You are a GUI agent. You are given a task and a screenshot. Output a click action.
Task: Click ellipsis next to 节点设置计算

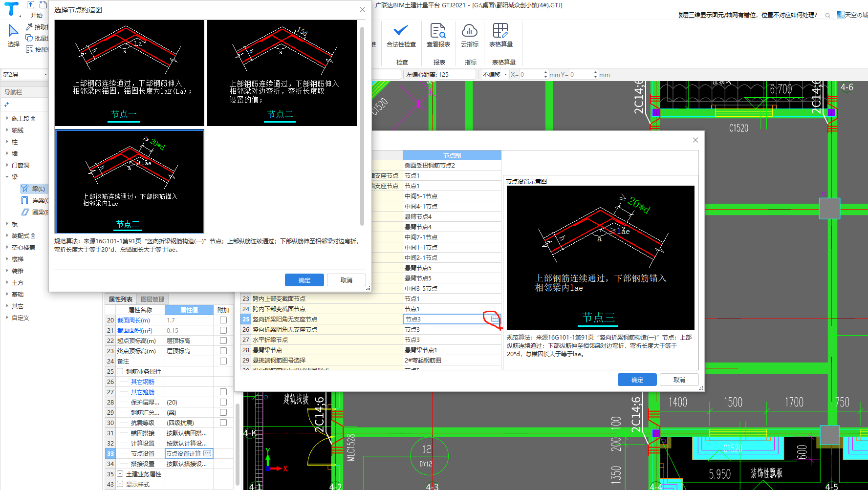[x=207, y=453]
